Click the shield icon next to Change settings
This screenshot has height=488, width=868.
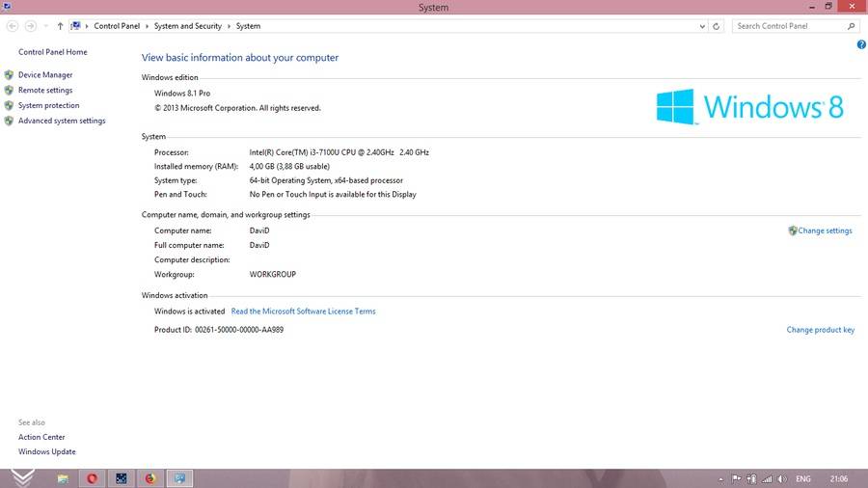pos(792,230)
